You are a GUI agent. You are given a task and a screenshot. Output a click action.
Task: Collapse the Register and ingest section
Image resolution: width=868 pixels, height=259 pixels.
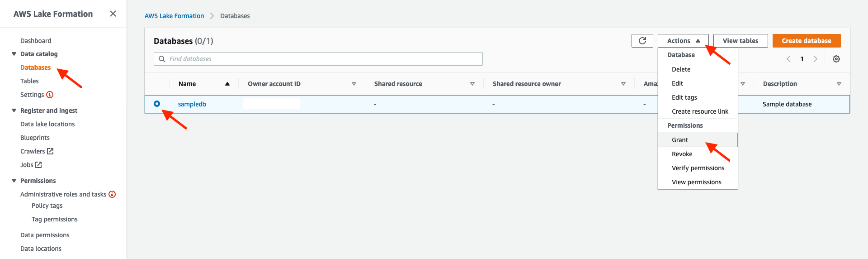tap(14, 110)
